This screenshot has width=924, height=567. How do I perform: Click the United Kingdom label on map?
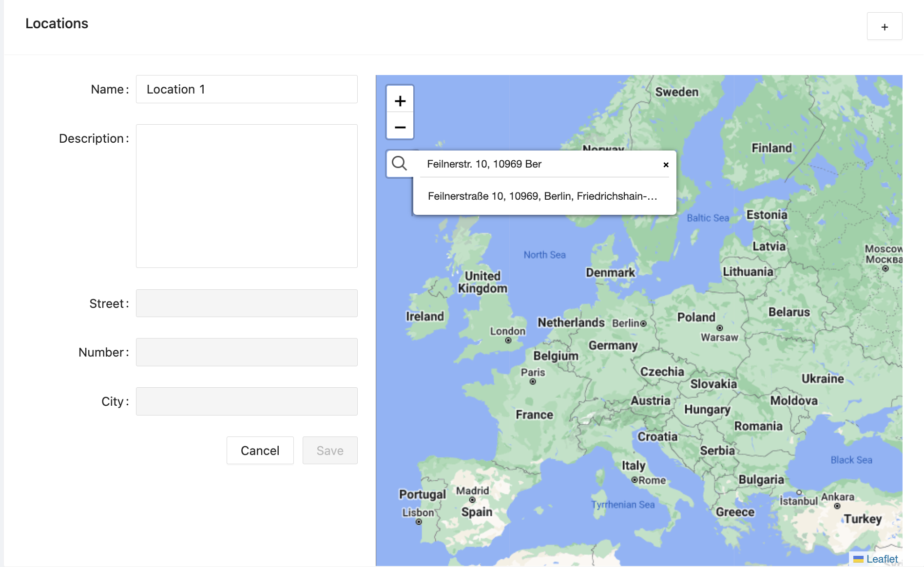tap(482, 282)
